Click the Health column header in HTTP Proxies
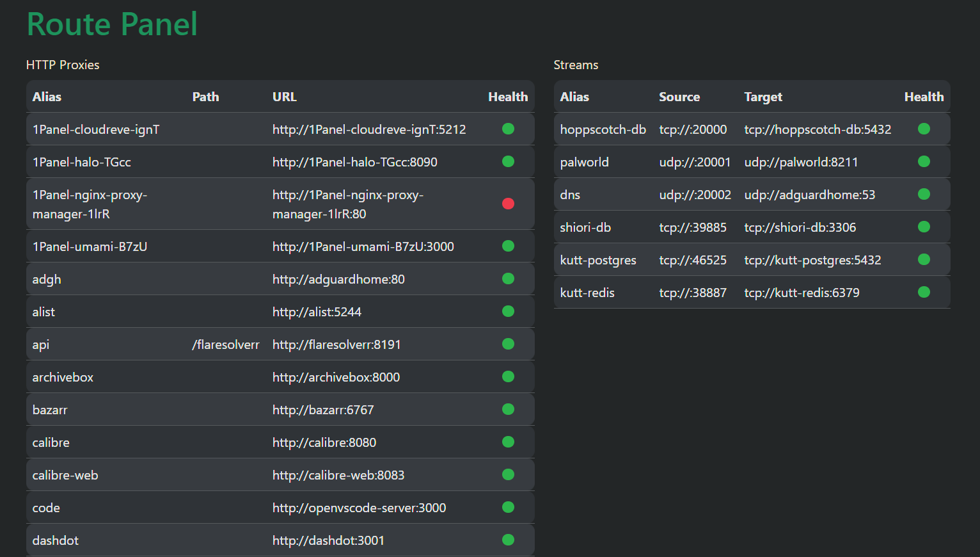Viewport: 980px width, 557px height. [x=508, y=97]
